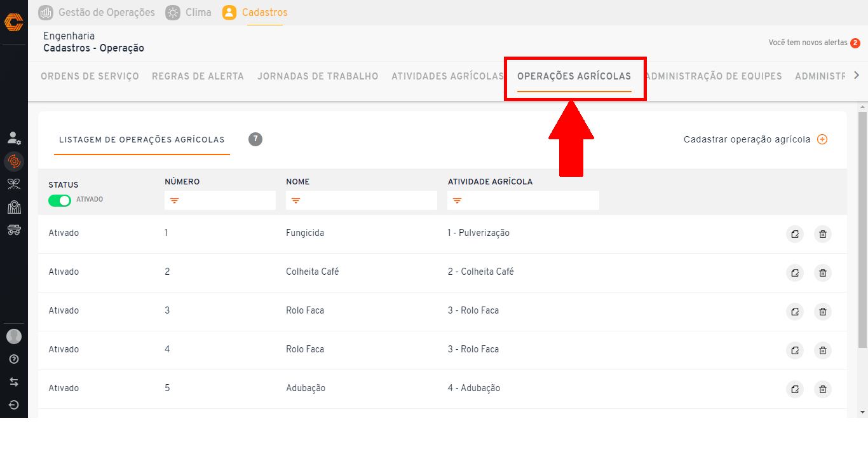Delete the Fungicida operation row
Viewport: 868px width, 463px height.
(823, 234)
